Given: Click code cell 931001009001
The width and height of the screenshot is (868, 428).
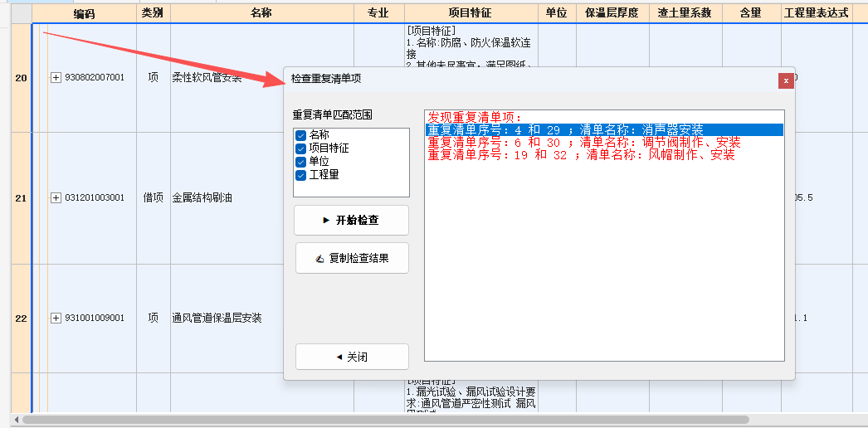Looking at the screenshot, I should 95,318.
